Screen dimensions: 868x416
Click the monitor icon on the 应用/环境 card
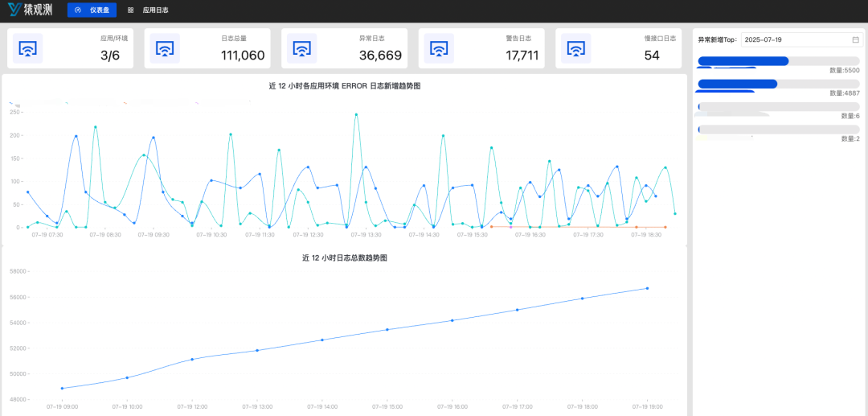tap(27, 49)
